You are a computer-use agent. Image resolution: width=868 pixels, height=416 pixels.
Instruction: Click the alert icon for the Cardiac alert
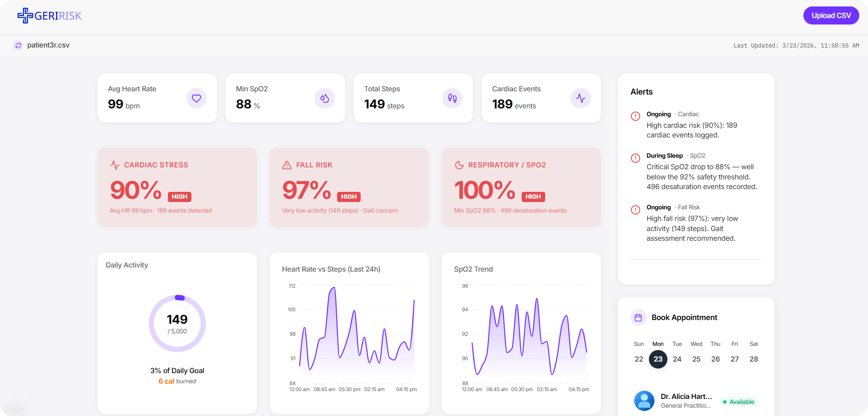pyautogui.click(x=636, y=116)
